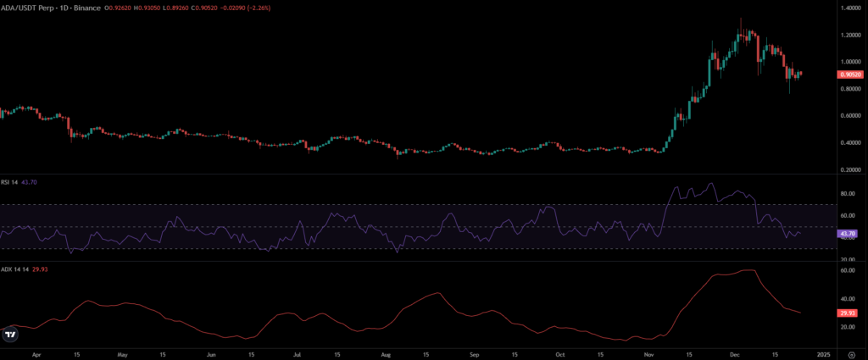Click the red 29.93 ADX value tag
This screenshot has width=868, height=360.
click(848, 313)
